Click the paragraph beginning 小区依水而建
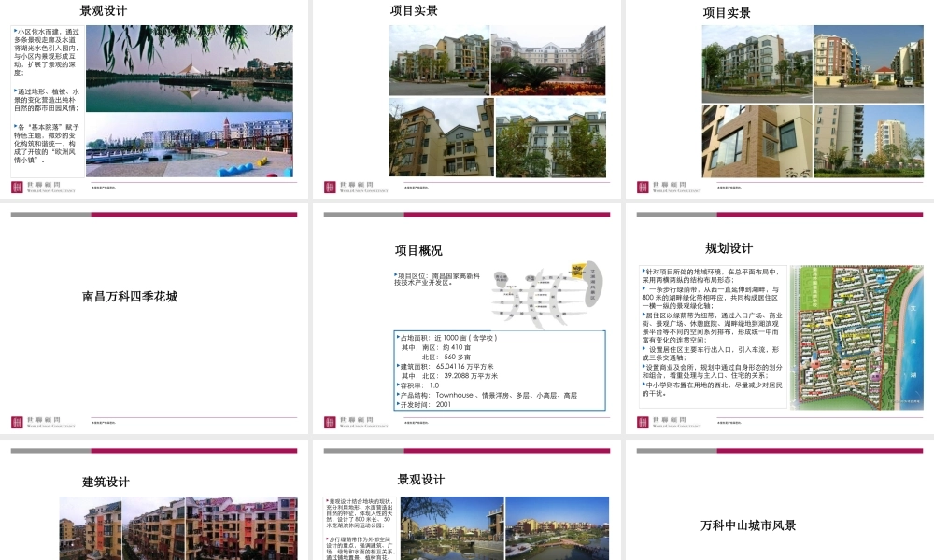 [47, 51]
